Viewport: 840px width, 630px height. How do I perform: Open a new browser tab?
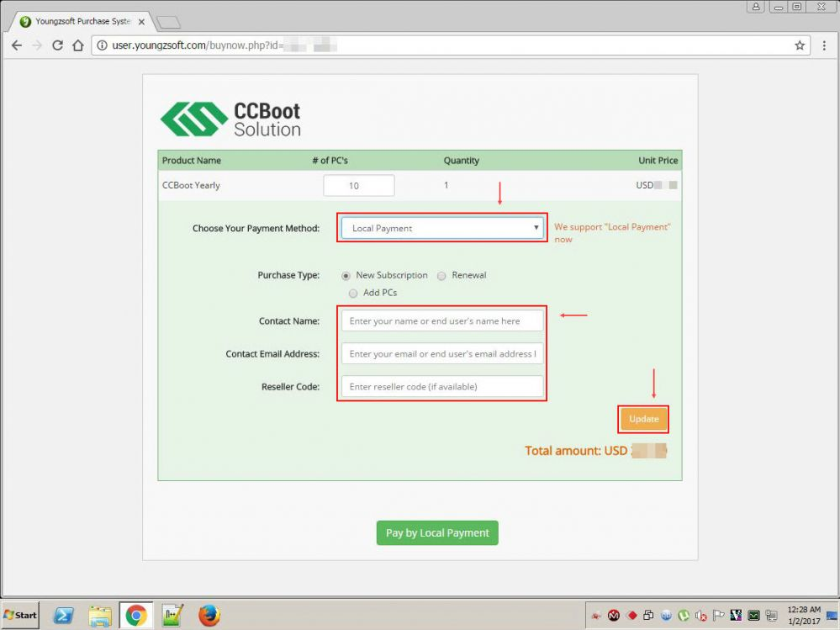click(x=168, y=22)
